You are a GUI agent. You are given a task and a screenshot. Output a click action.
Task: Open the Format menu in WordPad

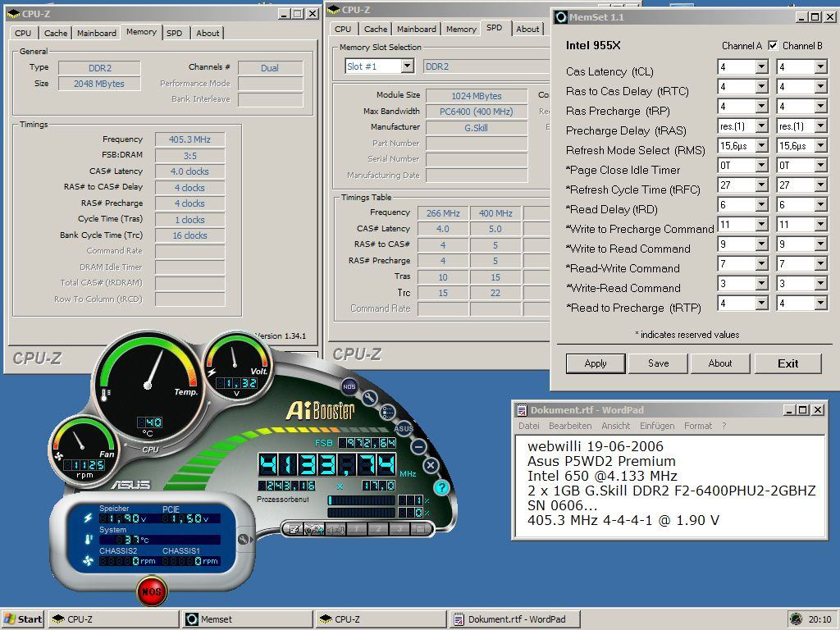coord(698,426)
